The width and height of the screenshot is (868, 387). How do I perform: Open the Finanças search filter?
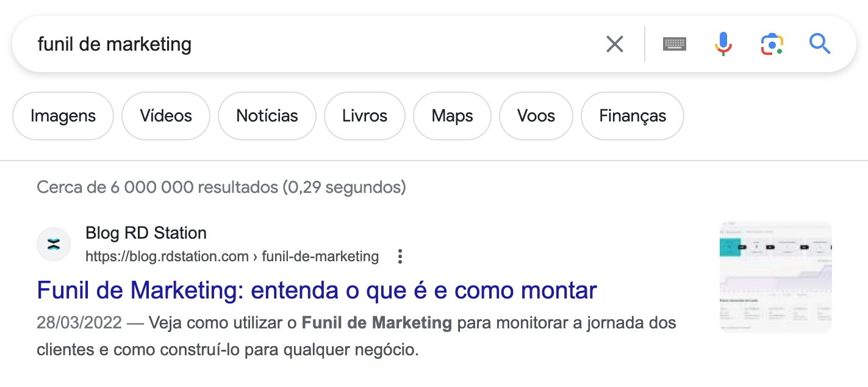(632, 115)
